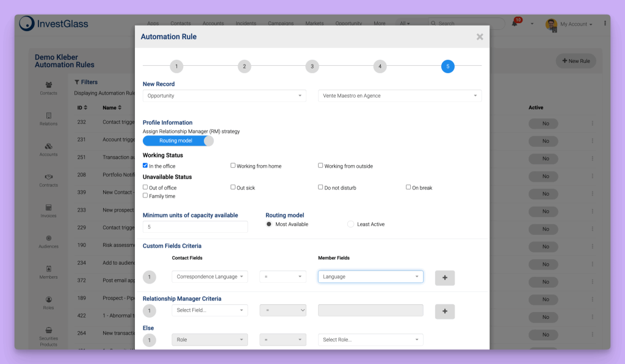Viewport: 625px width, 364px height.
Task: Open the Member Fields Language dropdown
Action: tap(370, 276)
